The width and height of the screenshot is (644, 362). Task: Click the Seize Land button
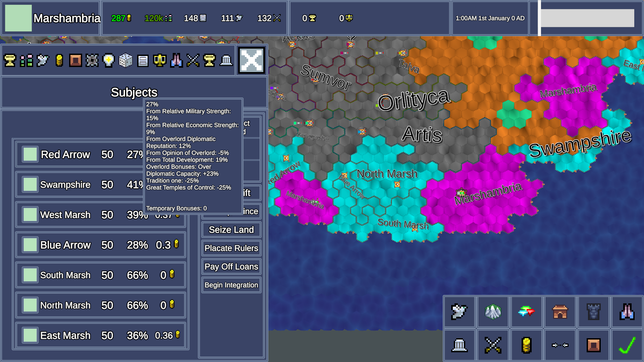click(231, 230)
